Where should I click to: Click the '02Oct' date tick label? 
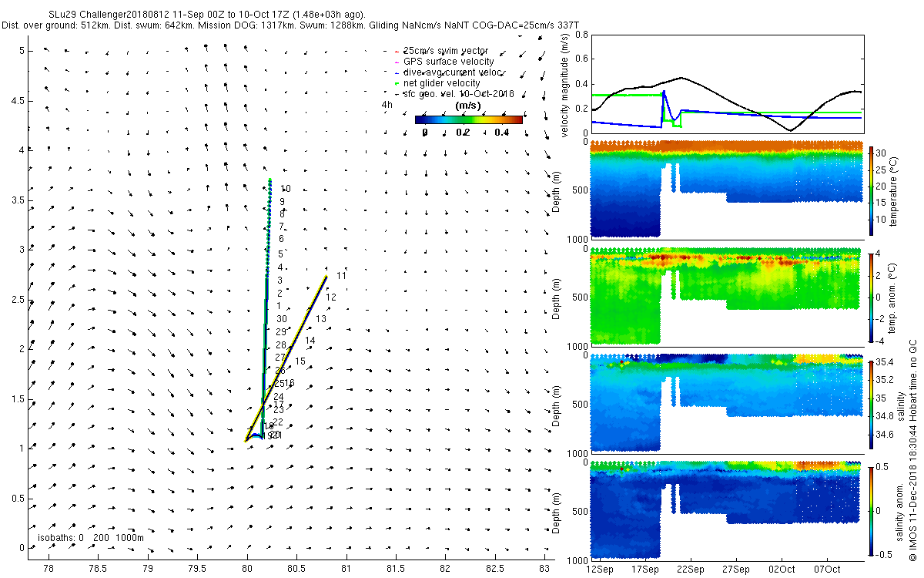pos(782,570)
